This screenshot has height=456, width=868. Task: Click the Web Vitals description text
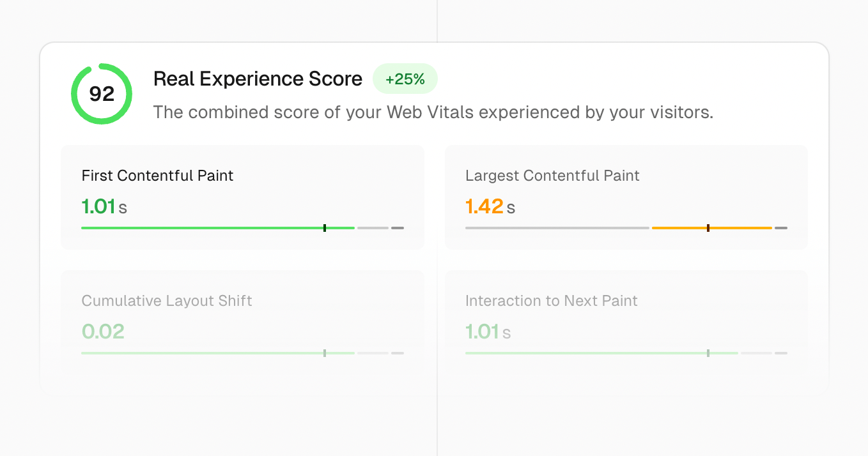(x=433, y=112)
